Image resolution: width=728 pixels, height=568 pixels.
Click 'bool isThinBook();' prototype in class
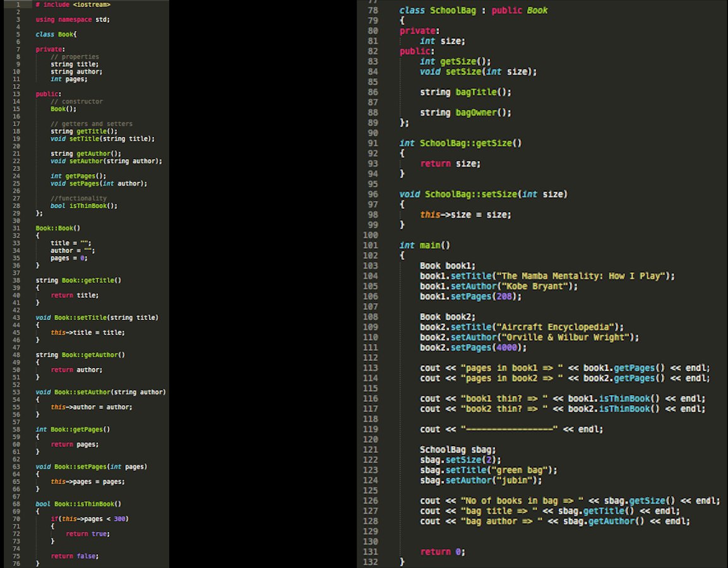click(84, 206)
